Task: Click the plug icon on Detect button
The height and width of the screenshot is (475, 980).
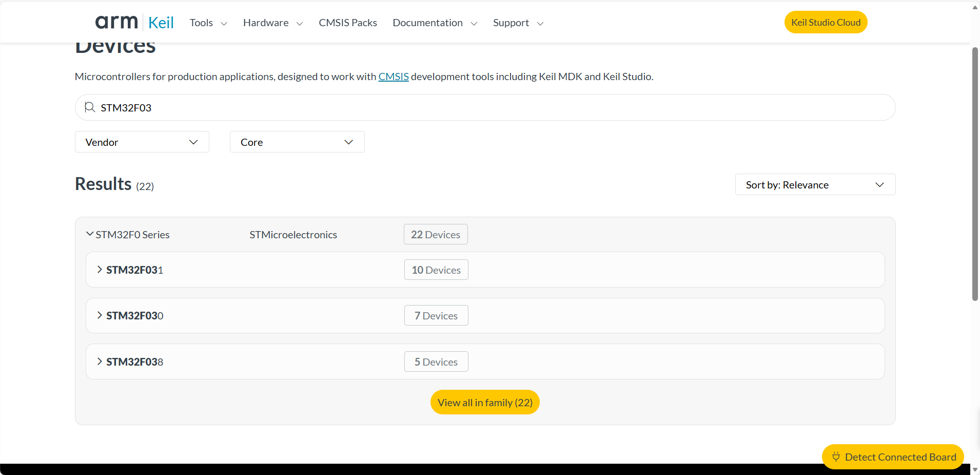Action: 836,457
